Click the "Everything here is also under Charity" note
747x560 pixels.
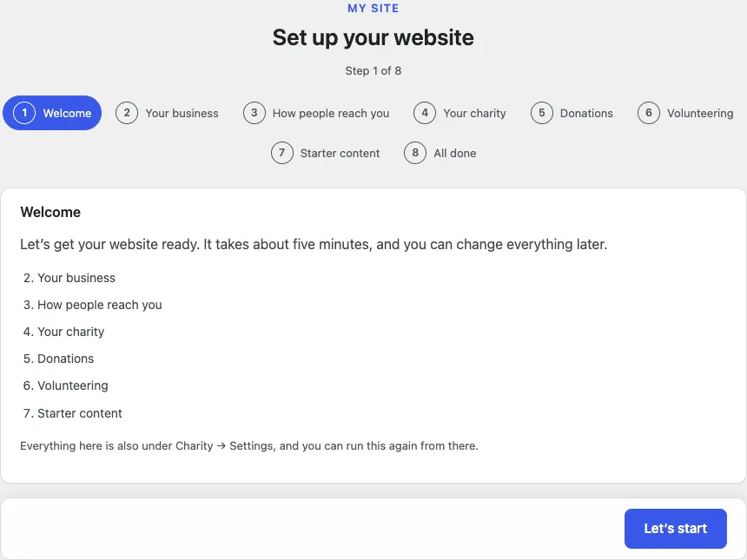pos(249,445)
